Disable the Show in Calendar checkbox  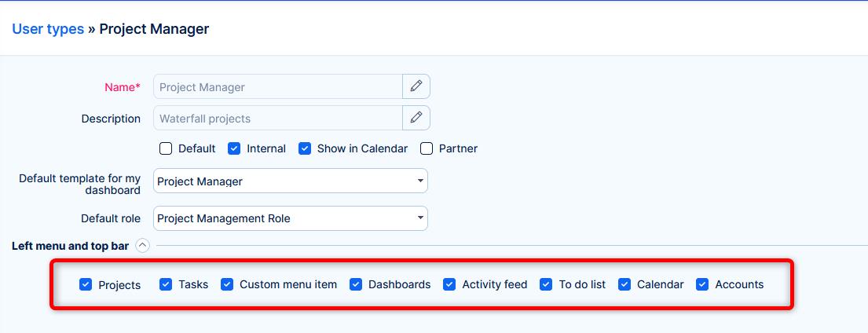coord(305,148)
